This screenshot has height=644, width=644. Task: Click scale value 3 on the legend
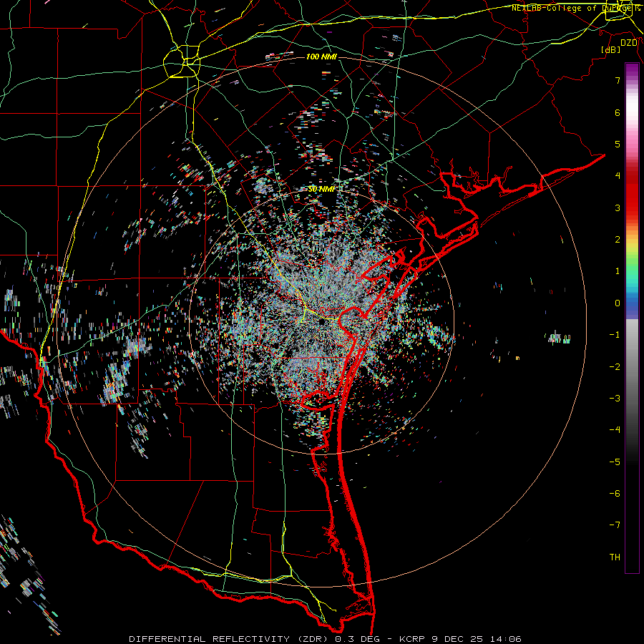point(618,208)
